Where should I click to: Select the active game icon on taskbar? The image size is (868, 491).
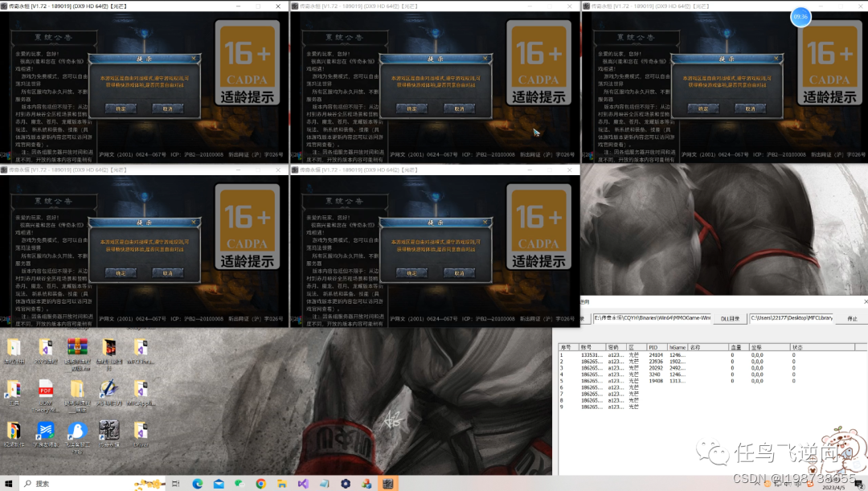coord(387,484)
